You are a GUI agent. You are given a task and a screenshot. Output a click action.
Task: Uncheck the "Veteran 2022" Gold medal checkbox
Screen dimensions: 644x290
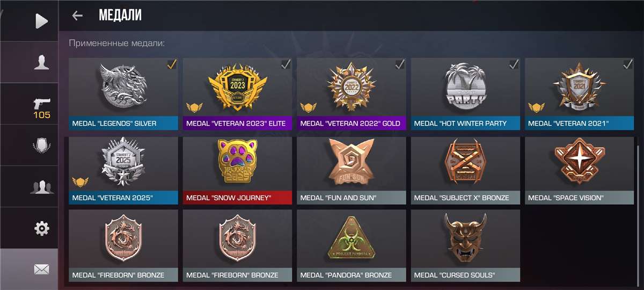(x=400, y=64)
